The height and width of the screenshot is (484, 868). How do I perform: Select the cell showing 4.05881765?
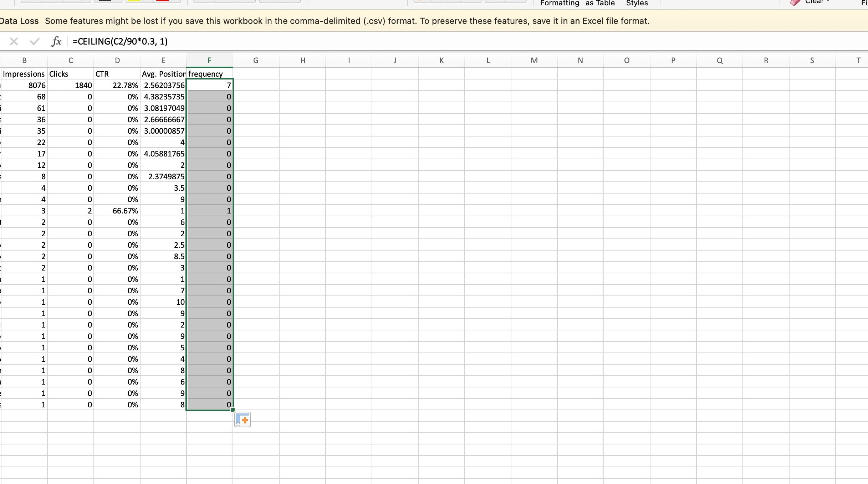pyautogui.click(x=163, y=154)
